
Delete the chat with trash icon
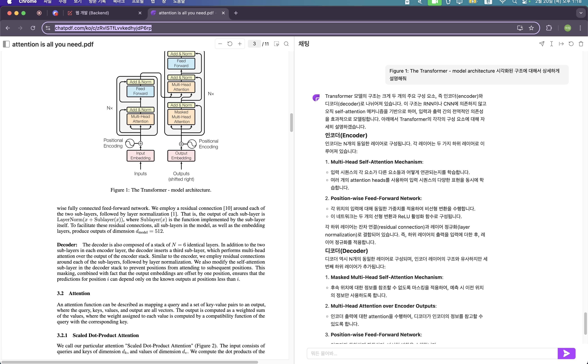point(581,44)
